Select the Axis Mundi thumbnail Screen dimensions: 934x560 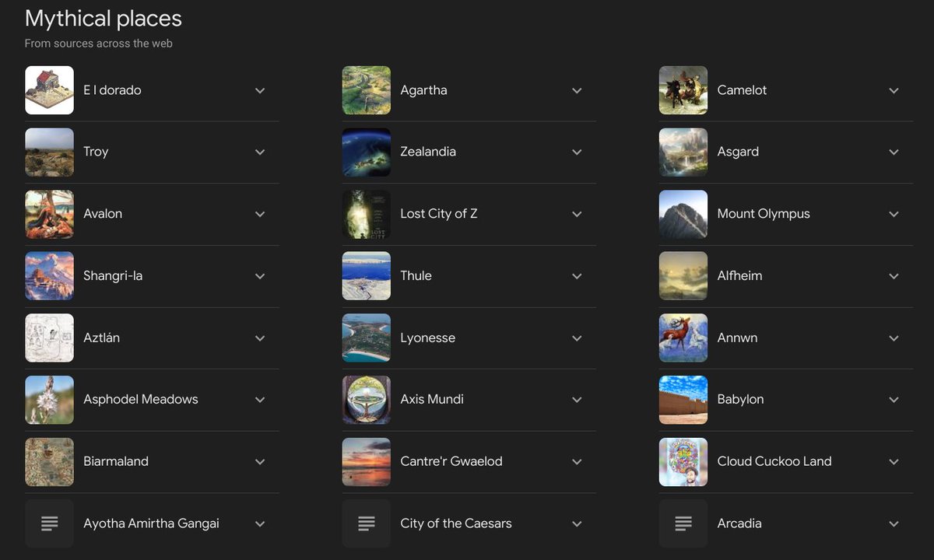tap(366, 400)
